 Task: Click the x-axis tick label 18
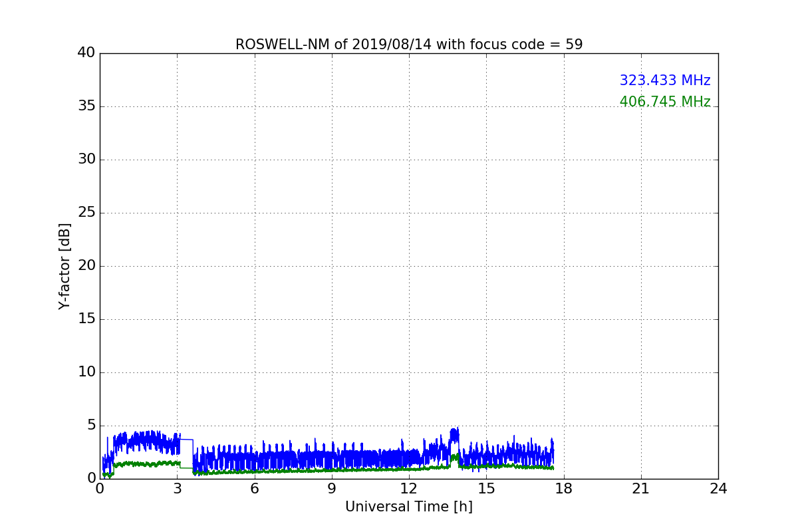tap(564, 489)
